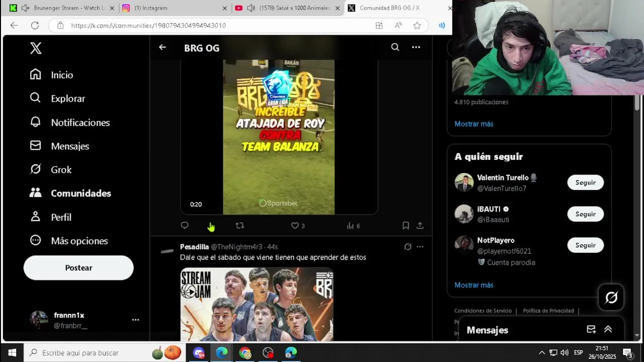This screenshot has height=362, width=644.
Task: Reload the page
Action: [x=35, y=25]
